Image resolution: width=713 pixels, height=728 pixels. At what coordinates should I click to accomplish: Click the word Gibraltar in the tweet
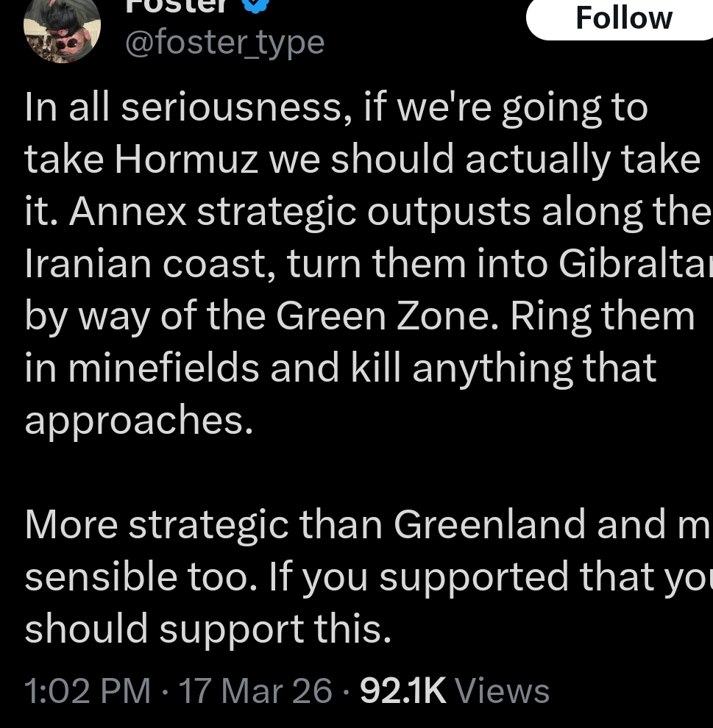pyautogui.click(x=634, y=264)
